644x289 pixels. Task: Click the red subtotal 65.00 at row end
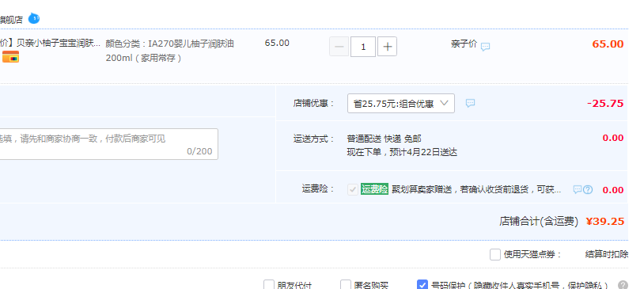coord(608,44)
